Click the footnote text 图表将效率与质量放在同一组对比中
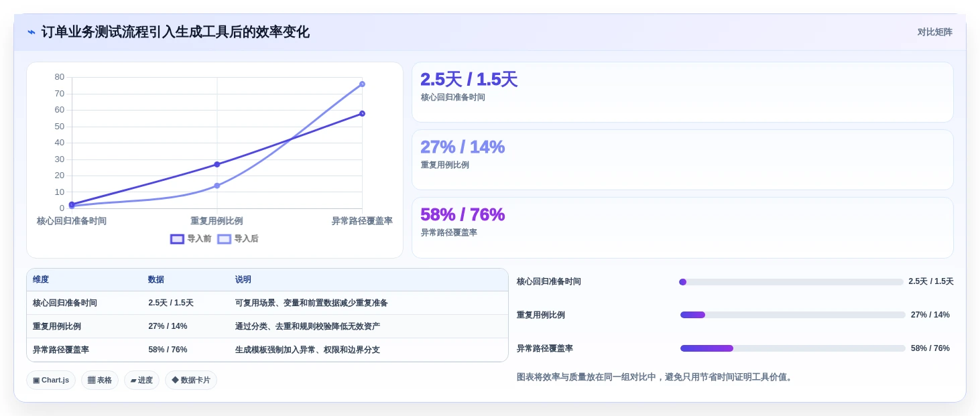980x416 pixels. [587, 377]
